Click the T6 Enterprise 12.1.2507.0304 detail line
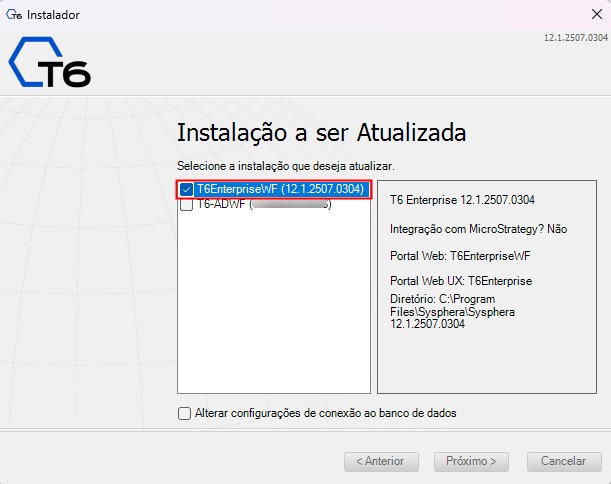Screen dimensions: 611x484 [462, 200]
